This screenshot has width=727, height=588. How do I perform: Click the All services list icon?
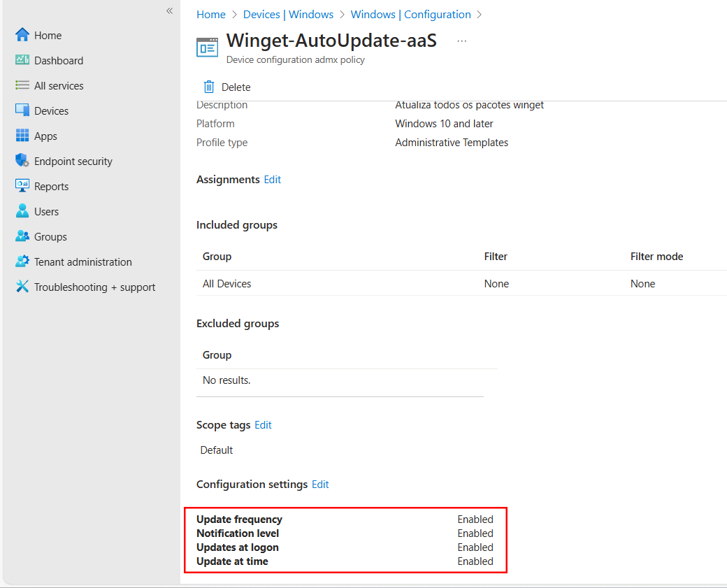[22, 85]
